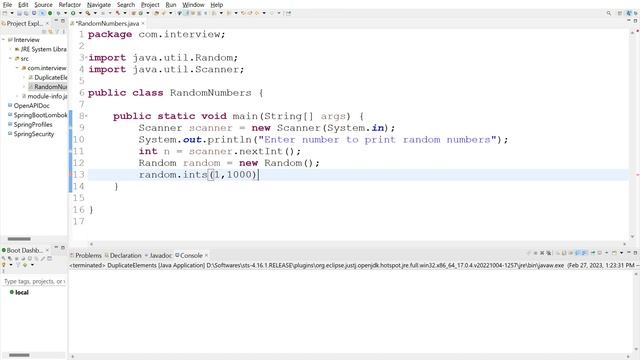Click Remove All Terminated Launches in Console

coord(549,253)
